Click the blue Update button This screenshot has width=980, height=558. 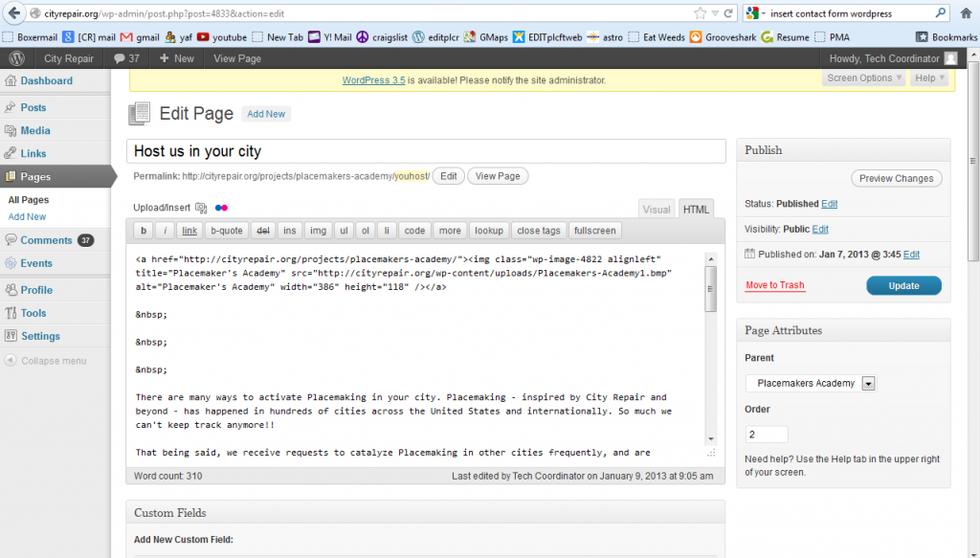coord(903,285)
